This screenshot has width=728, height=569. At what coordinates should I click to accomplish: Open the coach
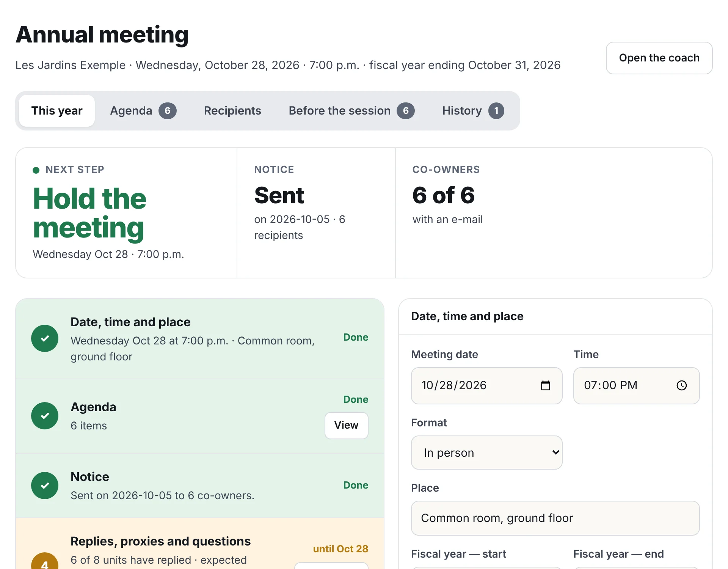click(x=659, y=58)
